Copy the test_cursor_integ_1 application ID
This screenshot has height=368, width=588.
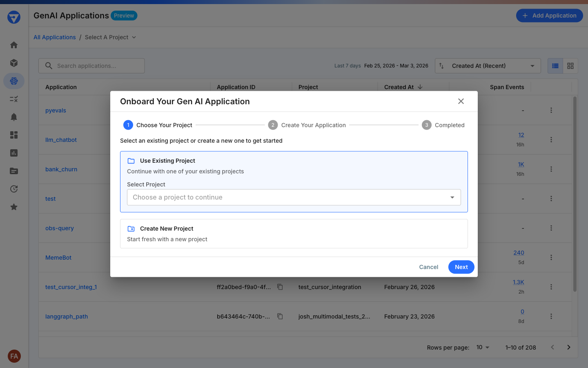tap(280, 287)
